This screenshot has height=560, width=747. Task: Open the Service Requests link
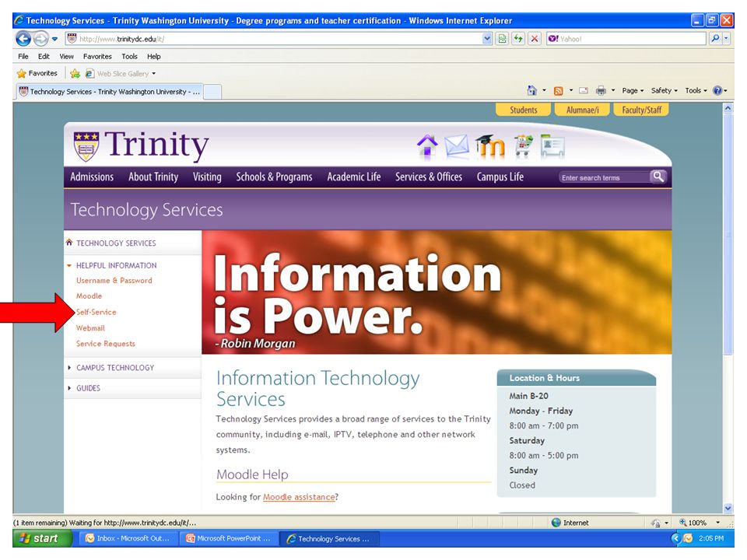(x=105, y=344)
